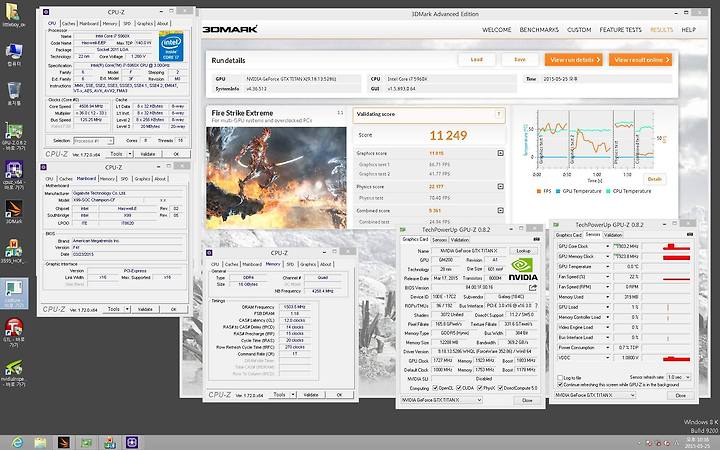Open the BENCHMARKS tab in 3DMark
Image resolution: width=720 pixels, height=450 pixels.
539,29
